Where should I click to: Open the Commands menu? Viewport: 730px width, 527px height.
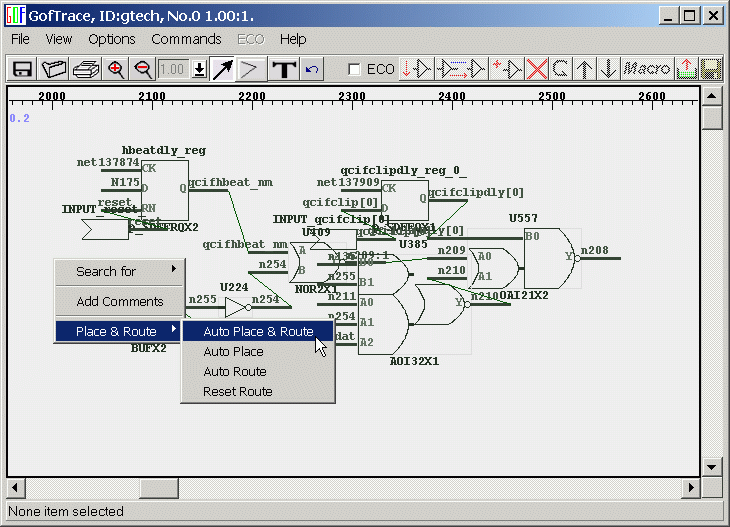[x=186, y=39]
